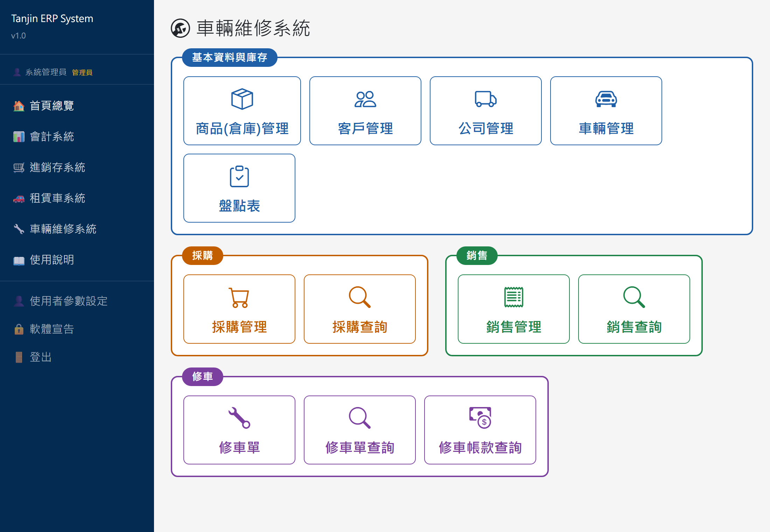This screenshot has height=532, width=770.
Task: Open the 修車單 label
Action: tap(239, 448)
